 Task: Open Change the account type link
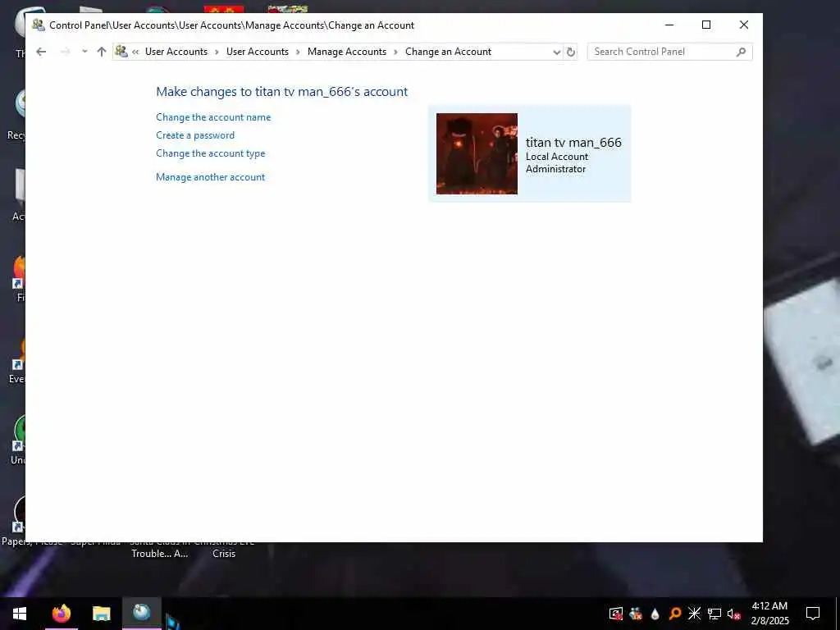211,153
